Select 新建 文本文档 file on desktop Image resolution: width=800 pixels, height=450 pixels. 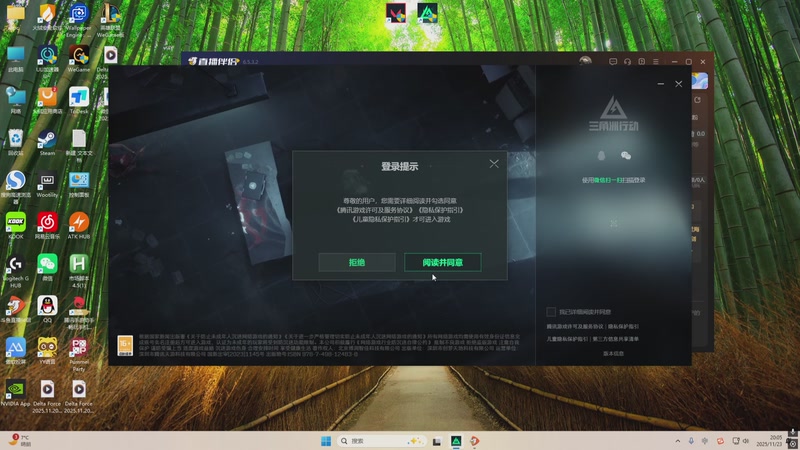click(79, 145)
